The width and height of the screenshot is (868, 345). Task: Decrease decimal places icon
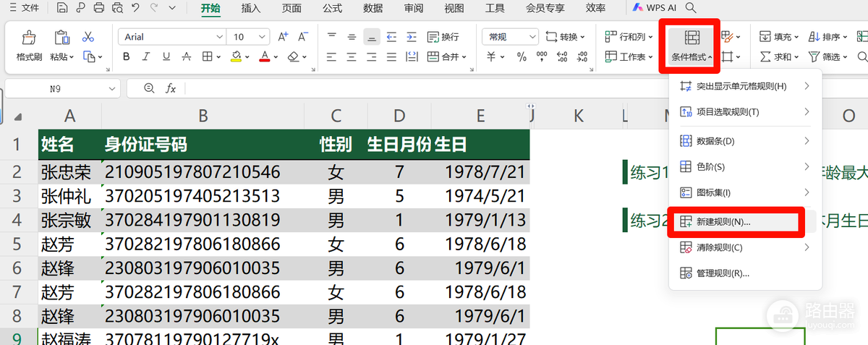(582, 56)
